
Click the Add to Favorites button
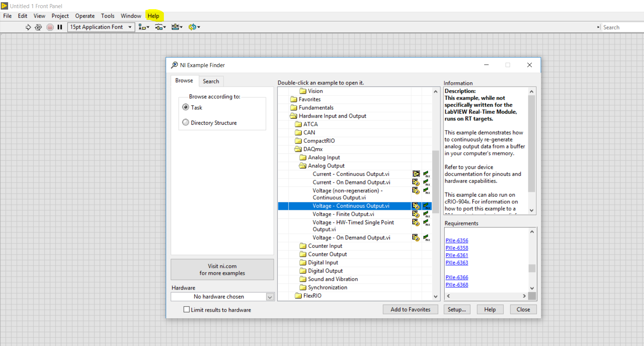coord(410,309)
